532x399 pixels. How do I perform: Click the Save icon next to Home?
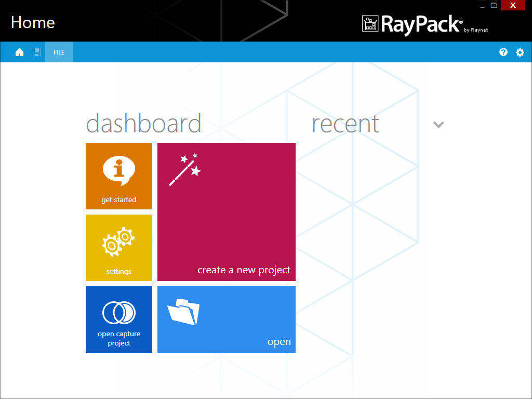click(36, 52)
